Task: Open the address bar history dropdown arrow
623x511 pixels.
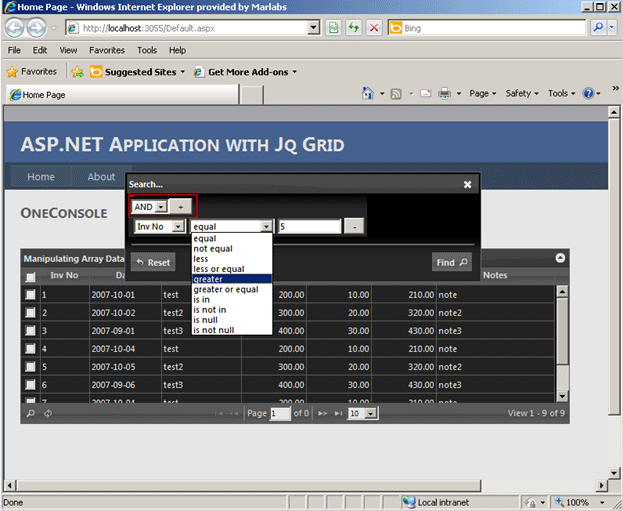Action: click(313, 28)
